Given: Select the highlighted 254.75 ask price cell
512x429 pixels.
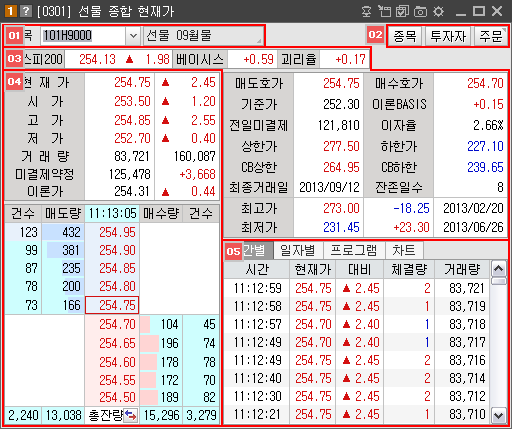Looking at the screenshot, I should click(x=112, y=305).
